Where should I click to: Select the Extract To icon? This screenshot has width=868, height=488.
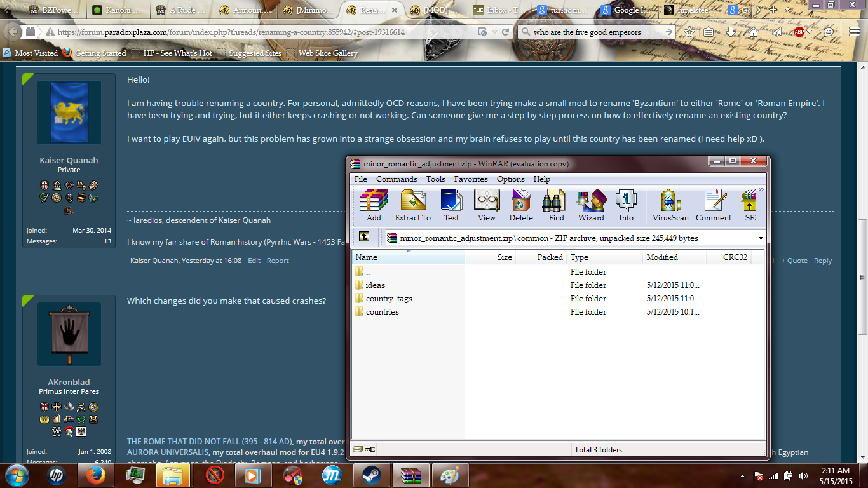(412, 203)
